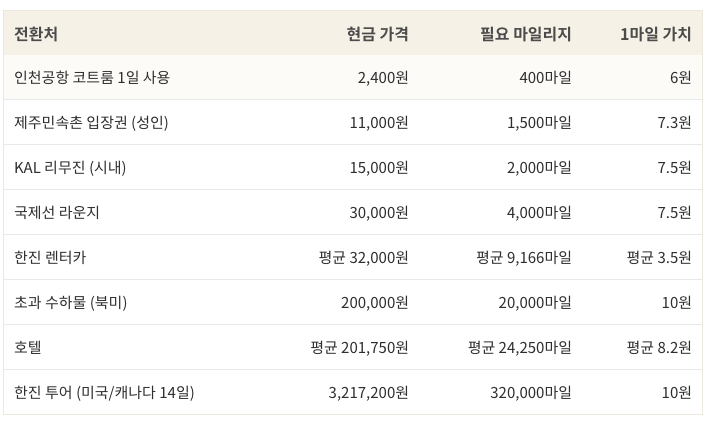Image resolution: width=709 pixels, height=422 pixels.
Task: Click the 평균 9,166마일 cell
Action: tap(523, 257)
